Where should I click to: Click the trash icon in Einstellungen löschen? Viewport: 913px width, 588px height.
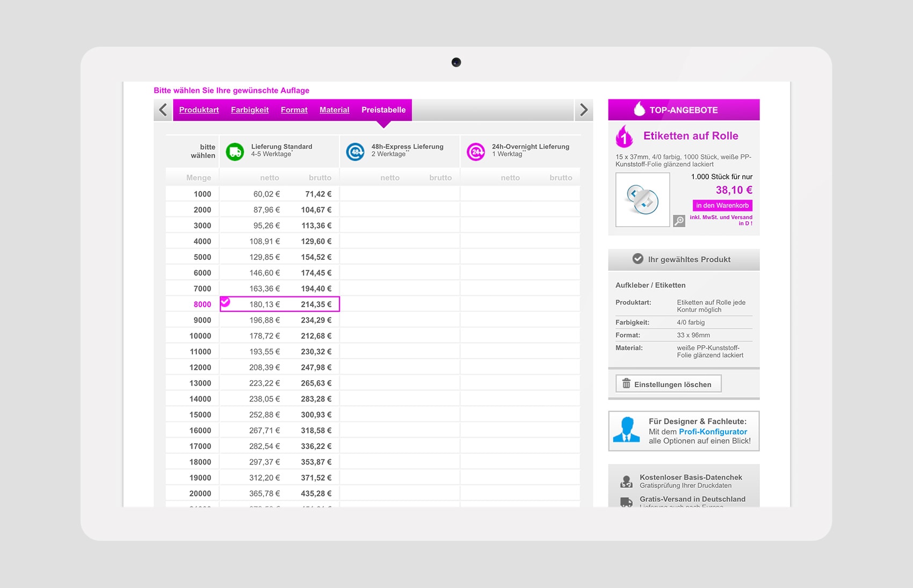[x=626, y=384]
